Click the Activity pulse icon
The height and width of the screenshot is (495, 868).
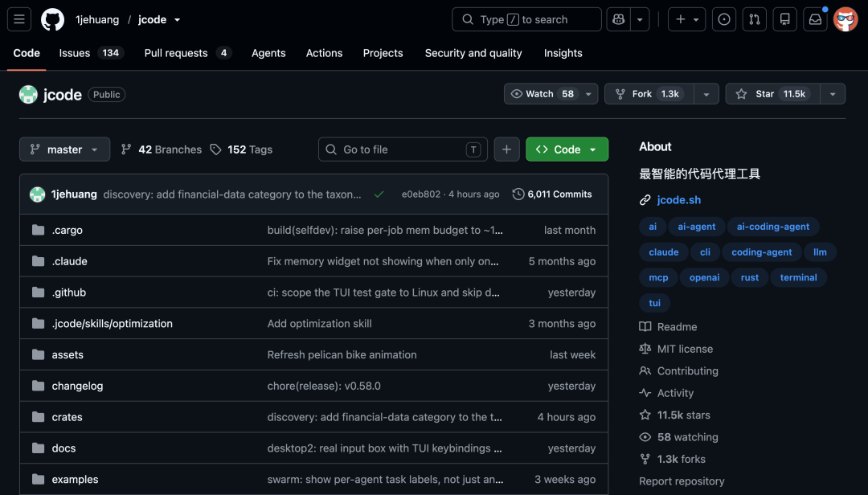click(x=645, y=393)
